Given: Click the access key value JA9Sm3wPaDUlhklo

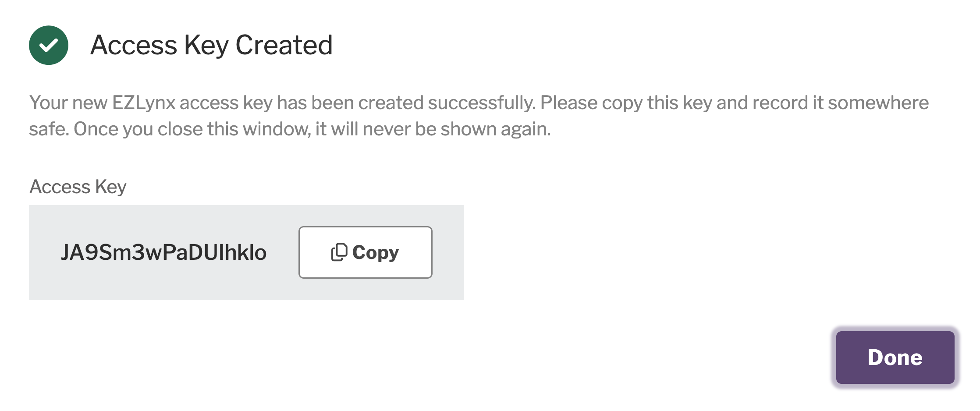Looking at the screenshot, I should 163,252.
